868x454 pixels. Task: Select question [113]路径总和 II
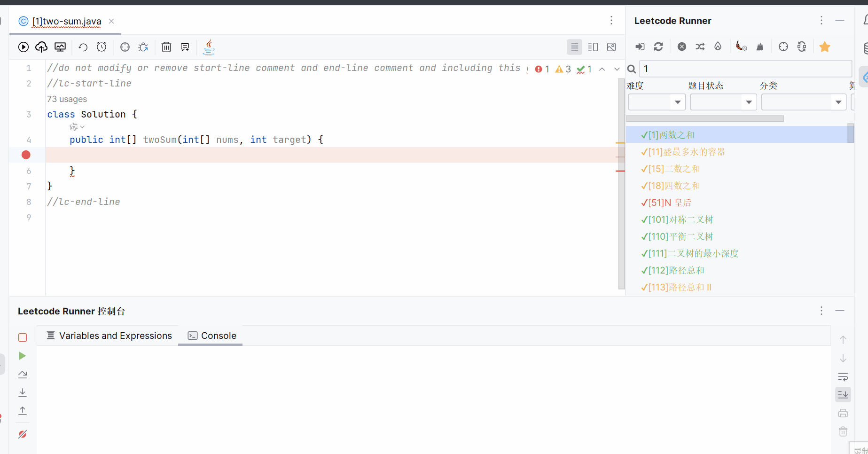[x=737, y=287]
